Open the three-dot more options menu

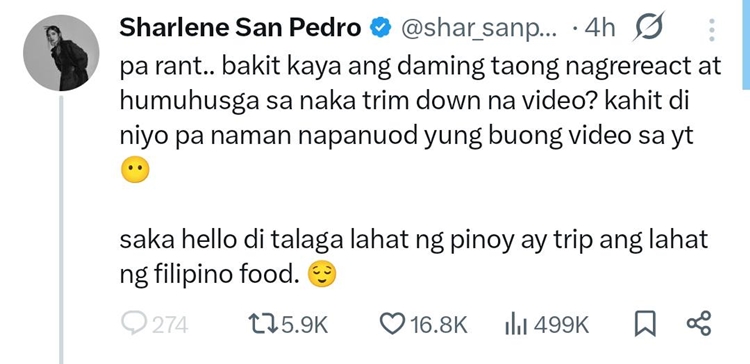coord(712,29)
